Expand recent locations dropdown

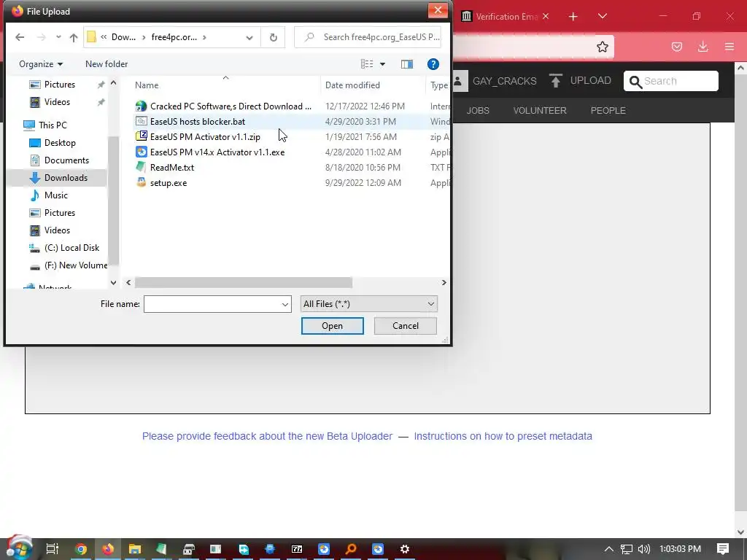click(58, 37)
